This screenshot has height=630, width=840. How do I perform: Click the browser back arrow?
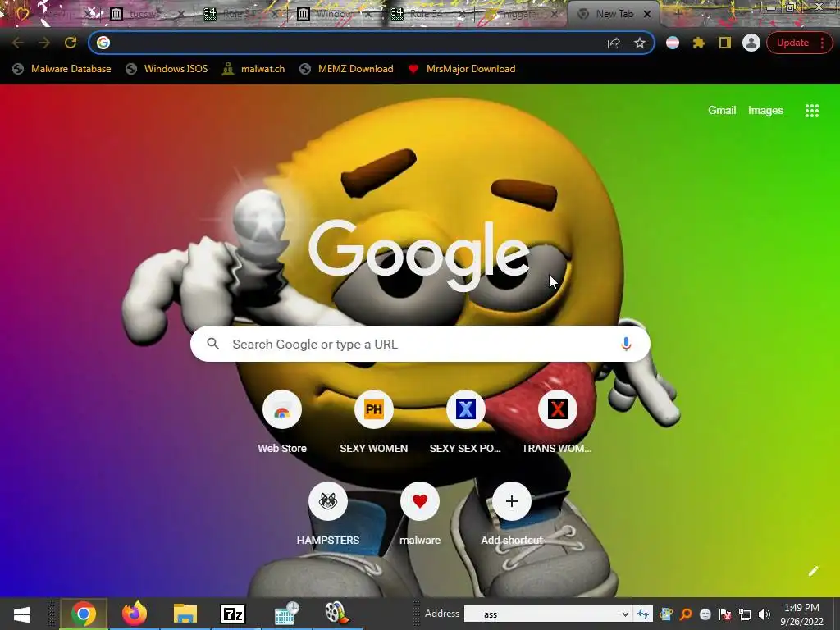click(x=18, y=43)
